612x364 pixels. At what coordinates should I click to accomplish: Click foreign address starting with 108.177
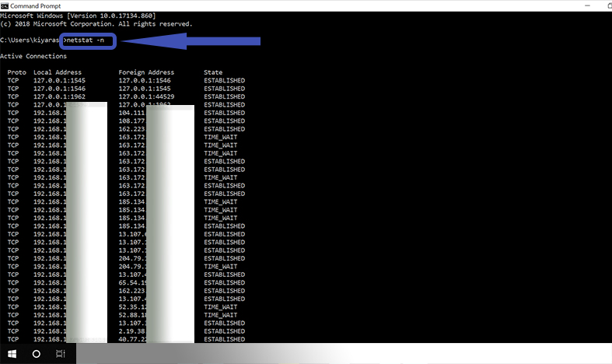click(x=132, y=121)
